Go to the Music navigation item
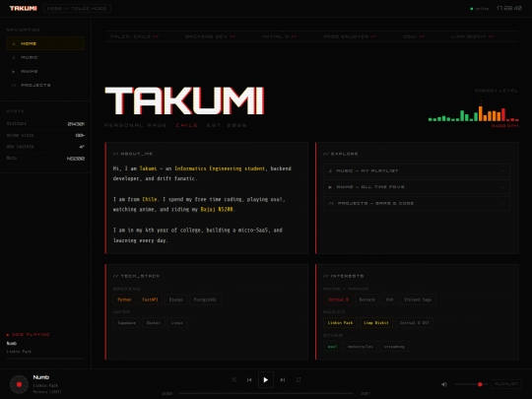The width and height of the screenshot is (532, 399). (x=45, y=57)
